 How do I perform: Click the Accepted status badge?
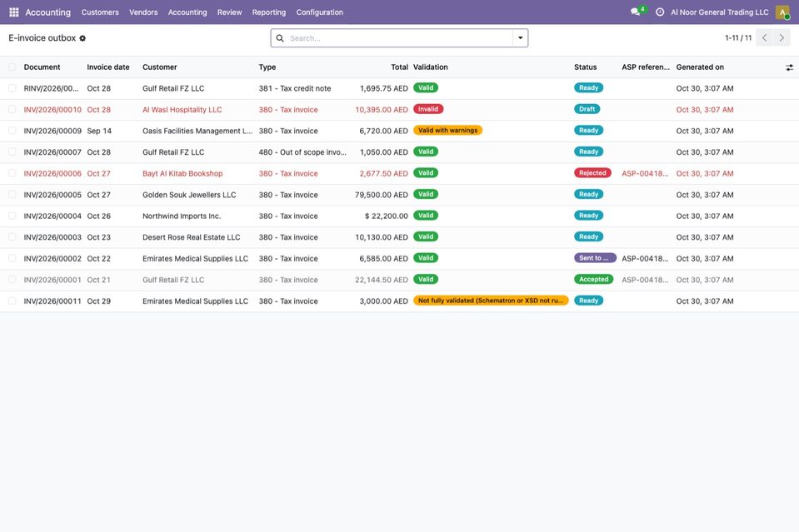[x=594, y=280]
